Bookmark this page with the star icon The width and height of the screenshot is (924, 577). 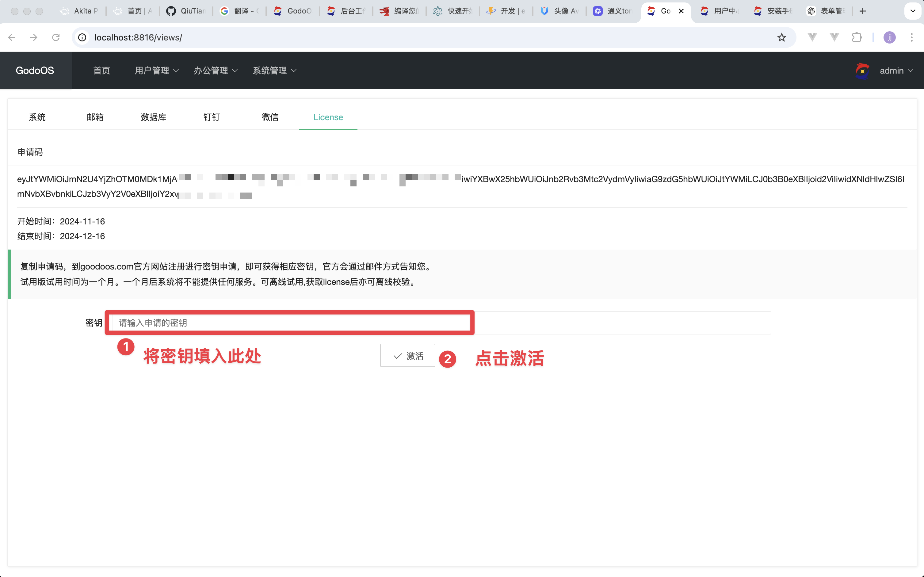coord(782,37)
